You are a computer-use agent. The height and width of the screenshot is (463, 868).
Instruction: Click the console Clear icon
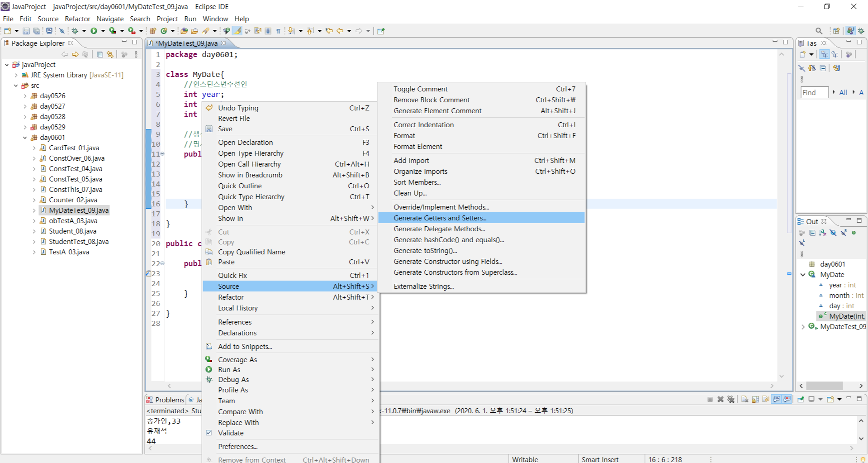pos(745,399)
